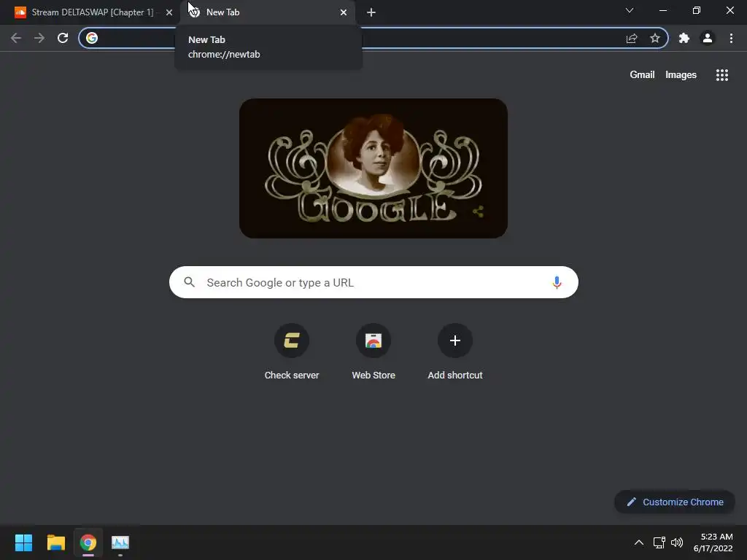Open the Chrome profile avatar icon
This screenshot has height=560, width=747.
coord(708,38)
